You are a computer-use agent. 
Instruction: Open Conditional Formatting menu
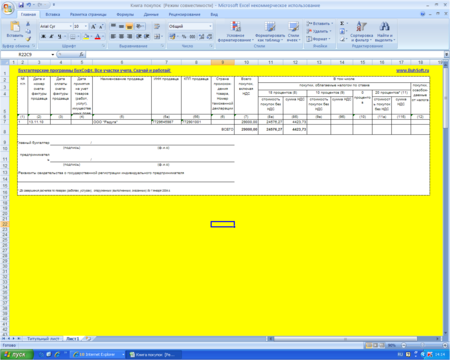click(236, 32)
